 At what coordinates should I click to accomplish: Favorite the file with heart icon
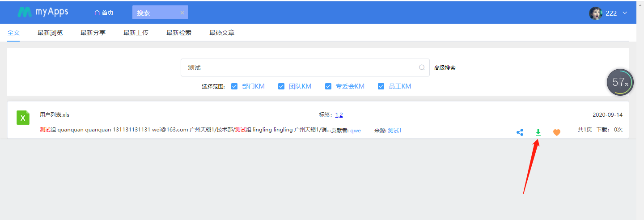(556, 132)
